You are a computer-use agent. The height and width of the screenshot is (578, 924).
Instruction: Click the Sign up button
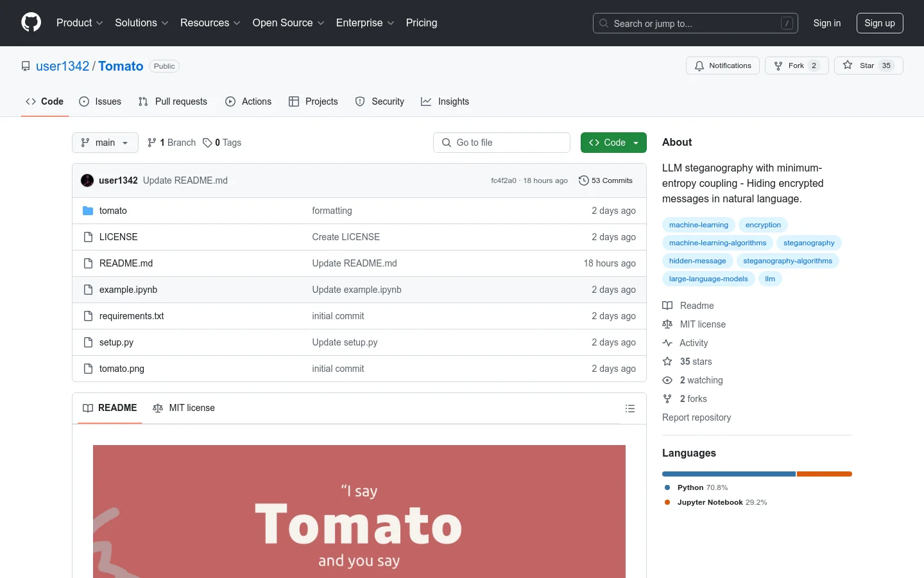(880, 23)
